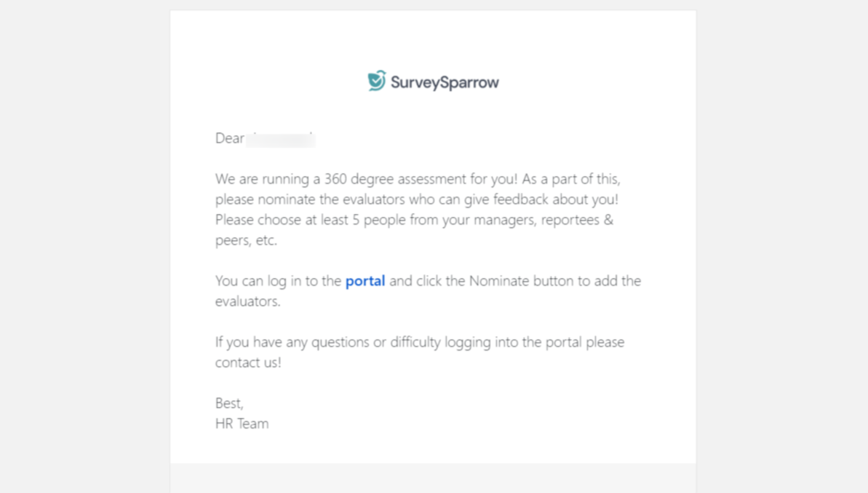Click the gray footer strip under the email

click(x=433, y=478)
